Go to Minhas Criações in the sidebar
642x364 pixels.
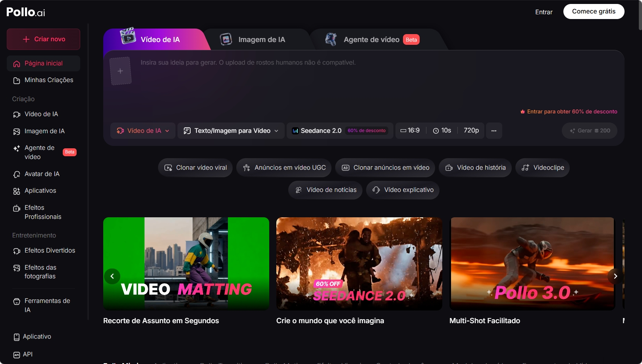pos(48,80)
